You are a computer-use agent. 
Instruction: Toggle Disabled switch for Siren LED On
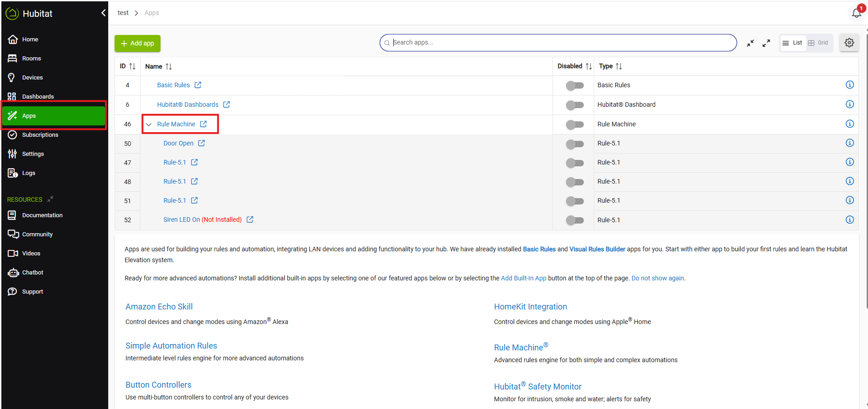click(x=575, y=220)
